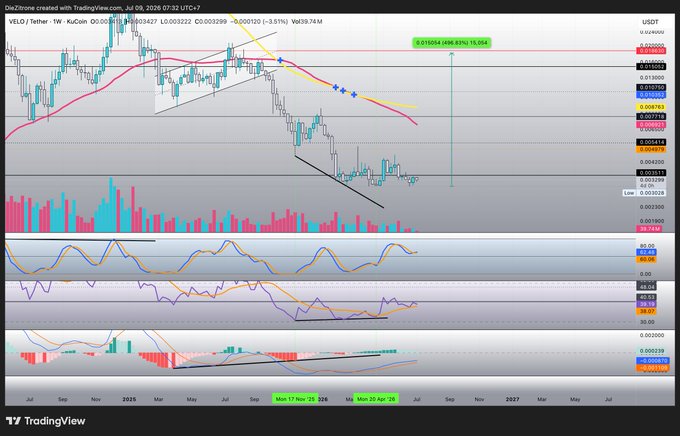Click the orange 0.004979 price label

pos(651,149)
